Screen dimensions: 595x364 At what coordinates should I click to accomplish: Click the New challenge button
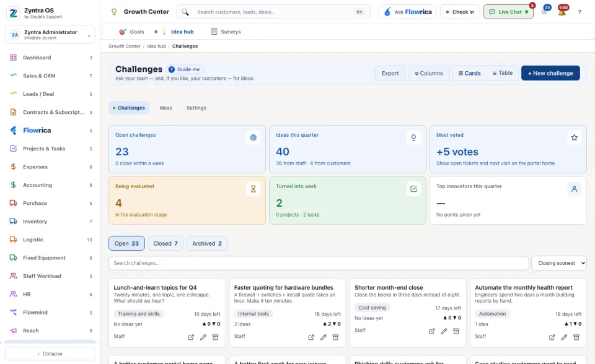coord(550,73)
